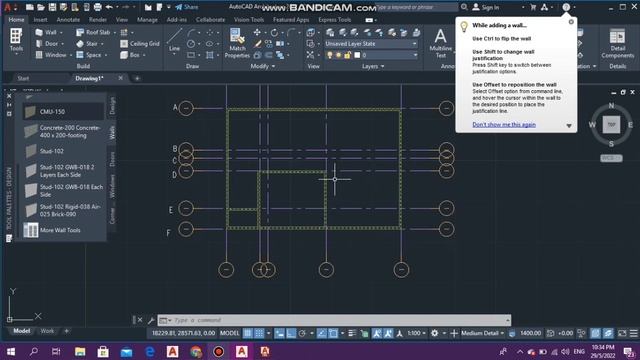The height and width of the screenshot is (360, 640).
Task: Toggle ortho mode in status bar
Action: click(x=291, y=333)
